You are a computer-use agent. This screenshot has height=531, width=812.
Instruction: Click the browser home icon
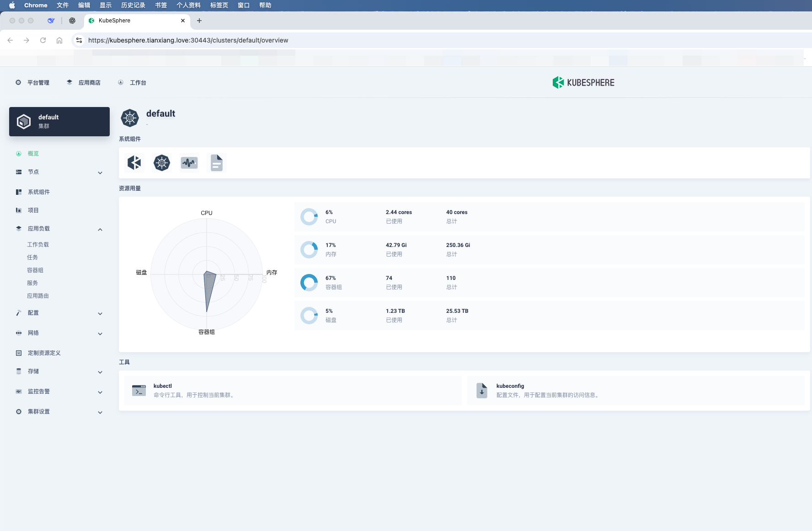pyautogui.click(x=59, y=40)
